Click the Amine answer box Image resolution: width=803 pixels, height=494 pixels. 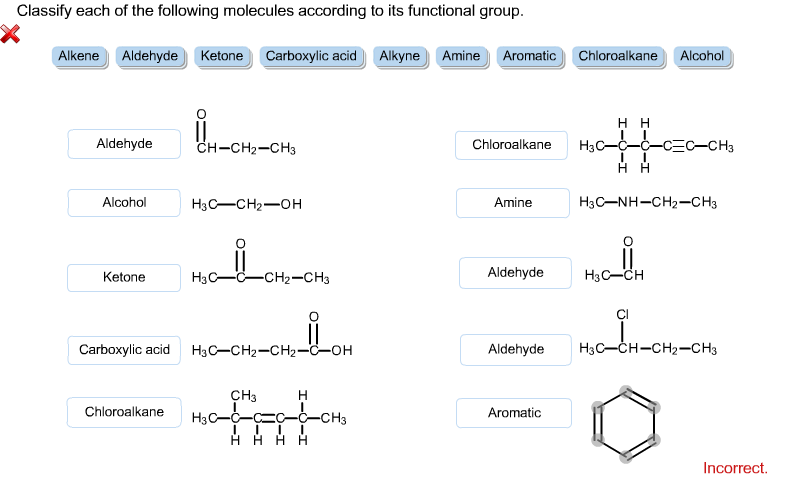pos(513,203)
